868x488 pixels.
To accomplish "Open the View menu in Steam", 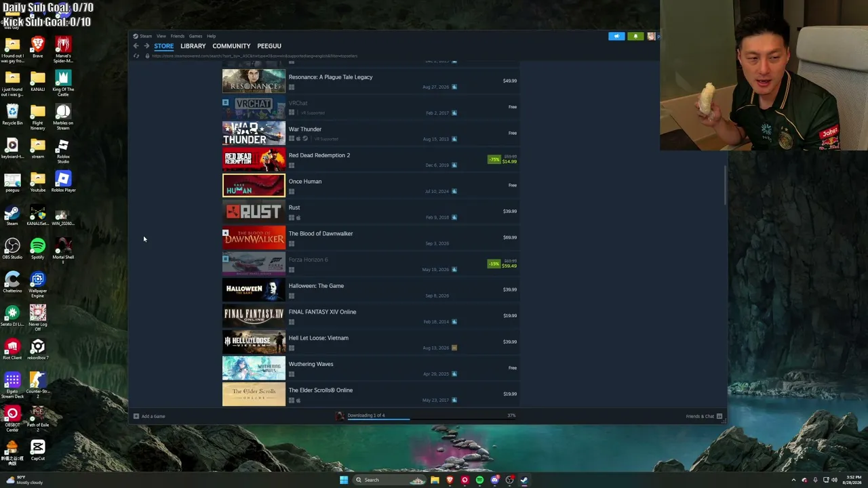I will pos(161,36).
